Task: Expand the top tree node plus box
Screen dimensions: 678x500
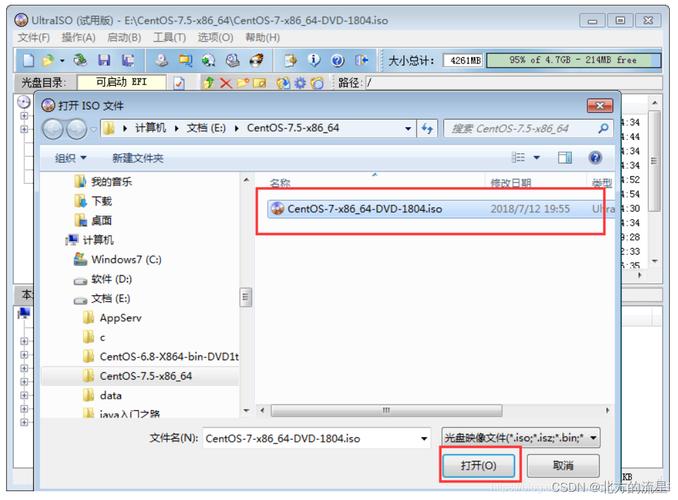Action: (24, 116)
